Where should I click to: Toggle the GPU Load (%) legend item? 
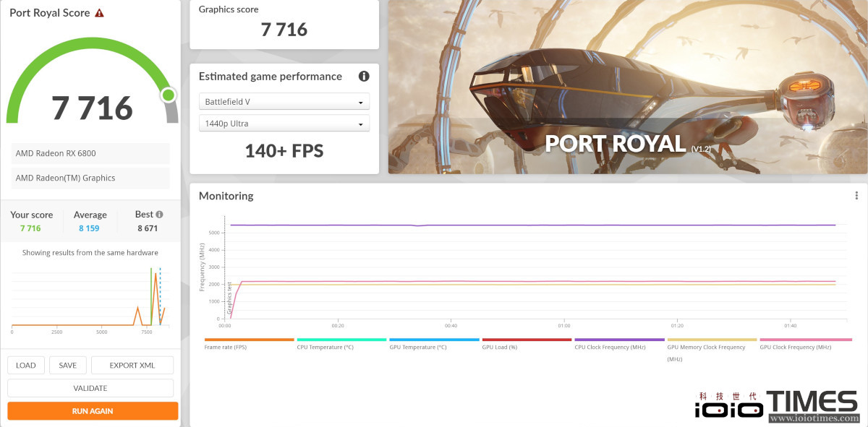point(527,344)
